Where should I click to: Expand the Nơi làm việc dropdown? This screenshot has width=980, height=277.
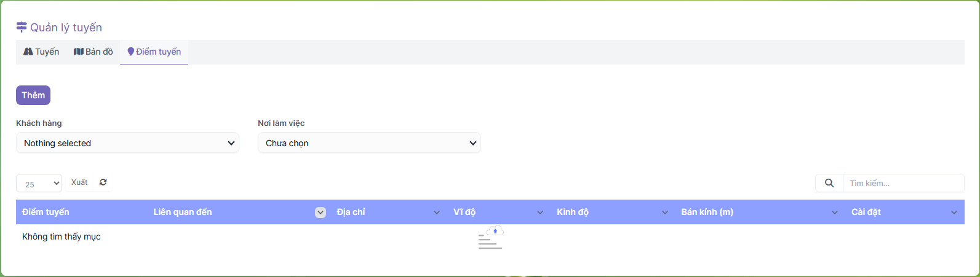369,143
